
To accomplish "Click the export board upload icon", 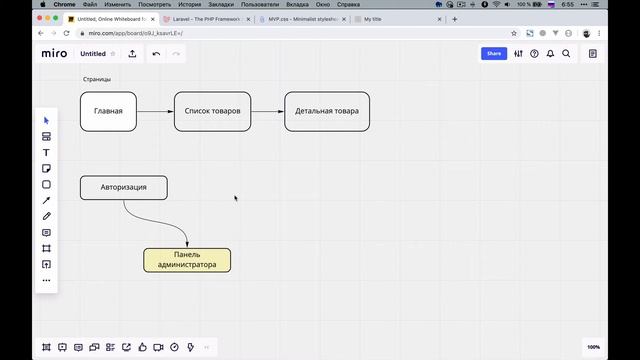I will tap(132, 53).
